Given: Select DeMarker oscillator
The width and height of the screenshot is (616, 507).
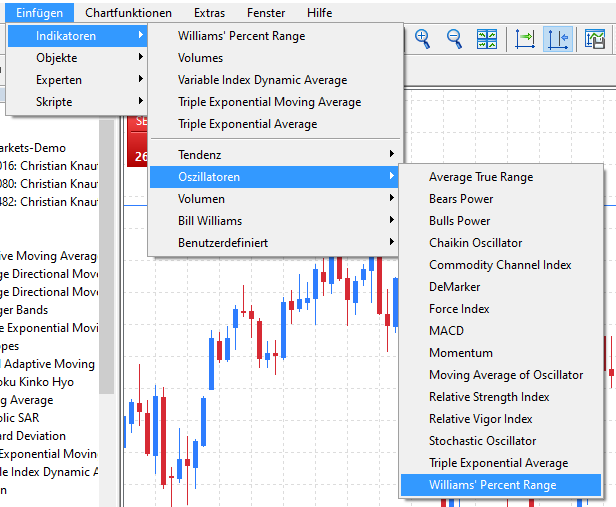Looking at the screenshot, I should (x=501, y=287).
